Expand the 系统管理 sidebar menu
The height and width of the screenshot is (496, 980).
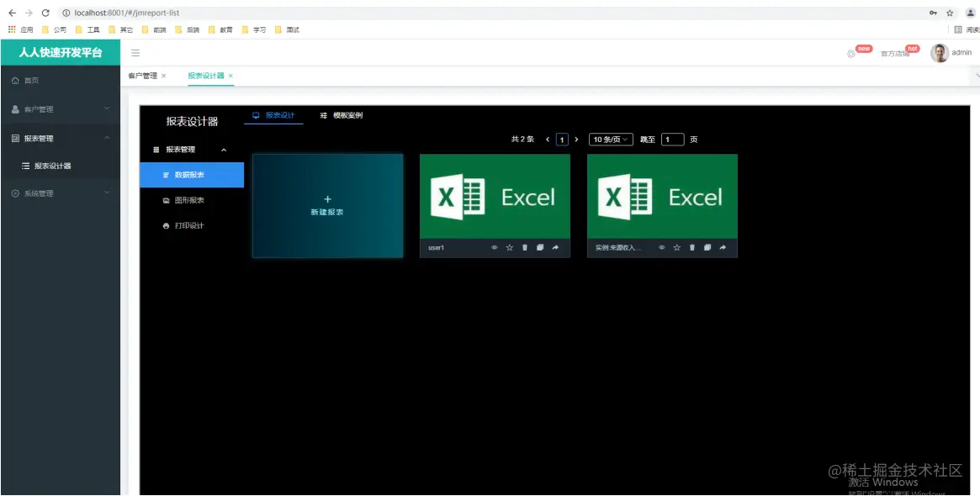point(60,193)
